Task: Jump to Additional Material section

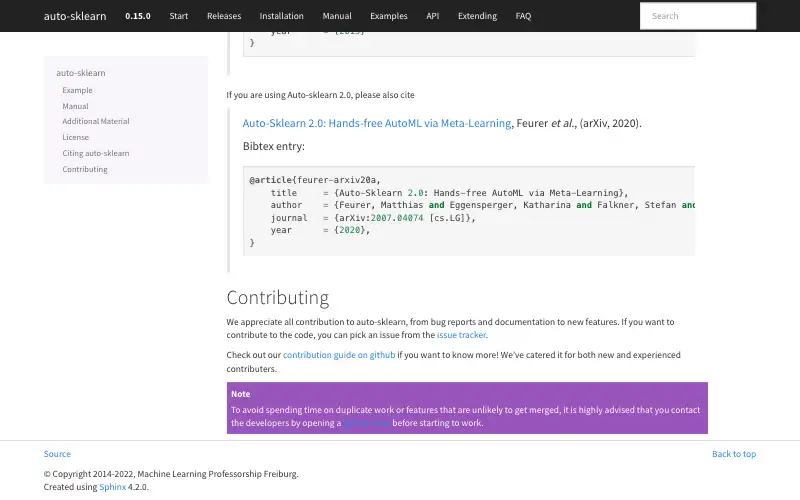Action: coord(95,121)
